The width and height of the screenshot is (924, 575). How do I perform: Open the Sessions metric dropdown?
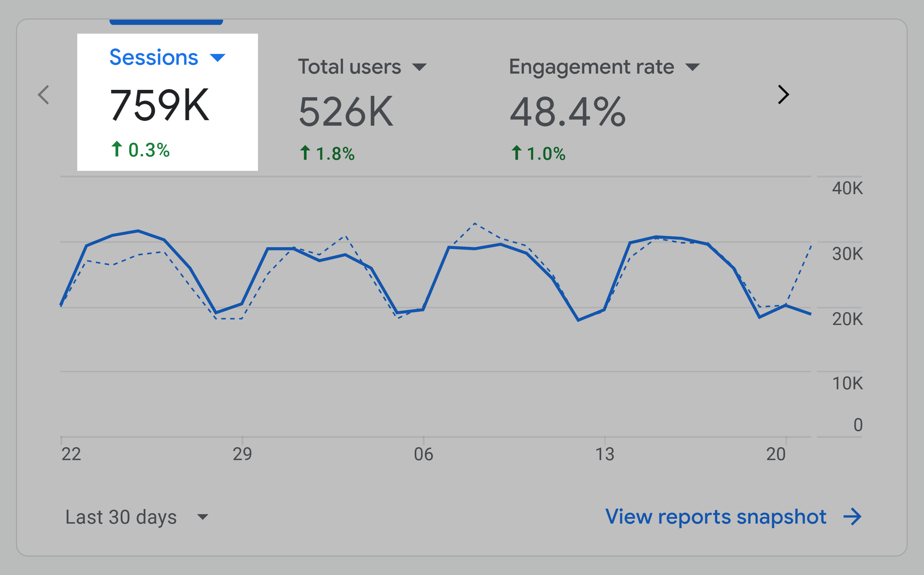[218, 57]
